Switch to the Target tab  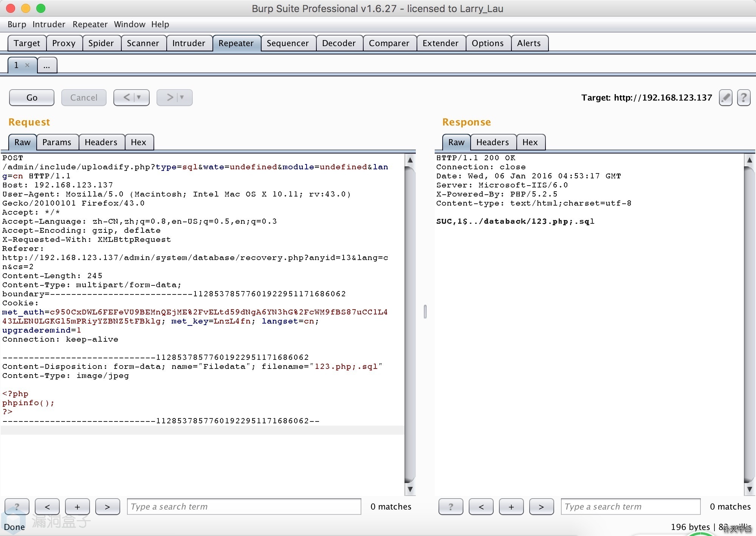click(27, 43)
